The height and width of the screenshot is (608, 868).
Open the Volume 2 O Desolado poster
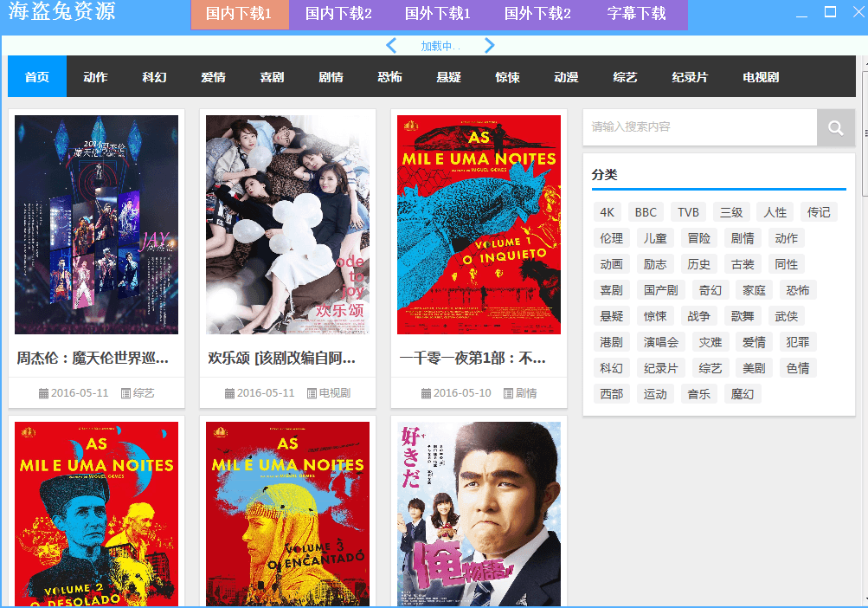tap(96, 514)
